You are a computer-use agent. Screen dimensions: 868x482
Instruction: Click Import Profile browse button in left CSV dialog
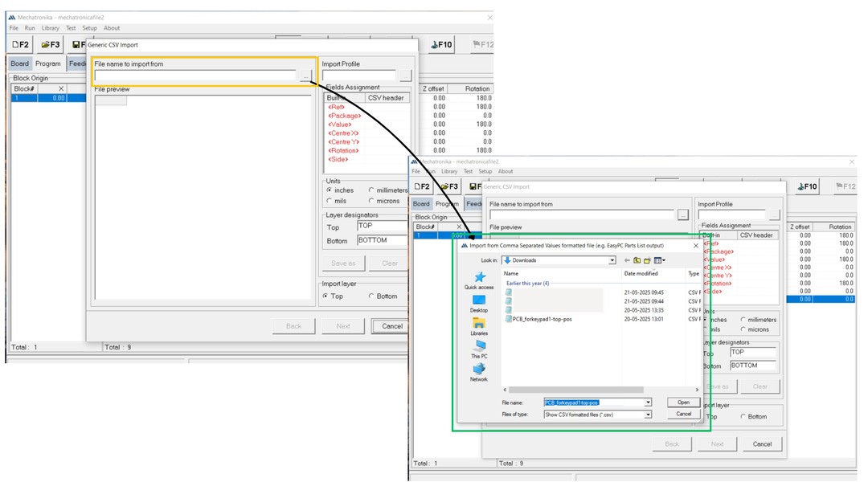[406, 76]
